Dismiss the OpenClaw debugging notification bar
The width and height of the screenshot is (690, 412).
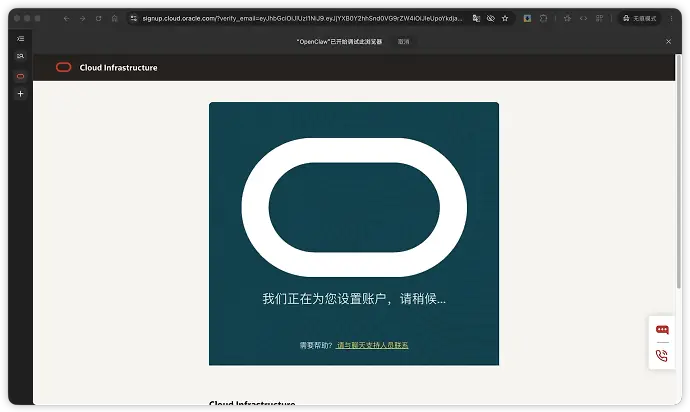pyautogui.click(x=668, y=41)
